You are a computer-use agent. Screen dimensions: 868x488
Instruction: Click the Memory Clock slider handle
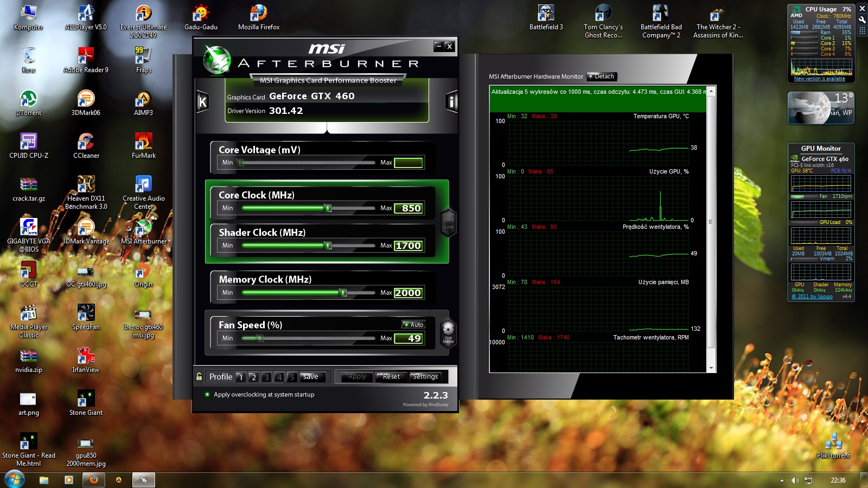pos(343,292)
